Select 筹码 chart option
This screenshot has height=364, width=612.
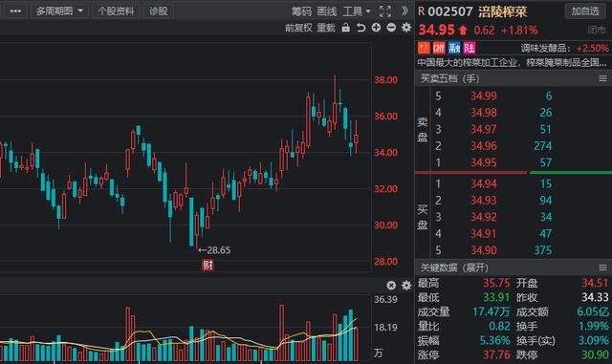point(301,11)
